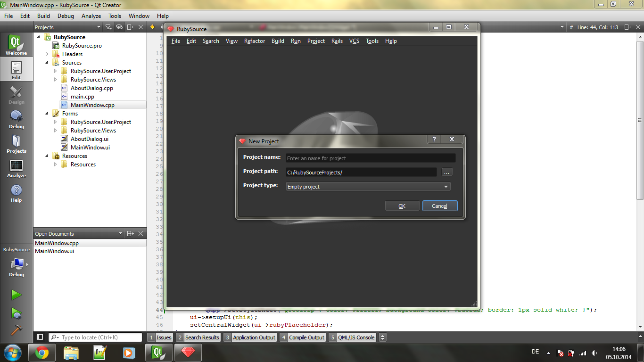Open output pane selector arrows

(383, 337)
